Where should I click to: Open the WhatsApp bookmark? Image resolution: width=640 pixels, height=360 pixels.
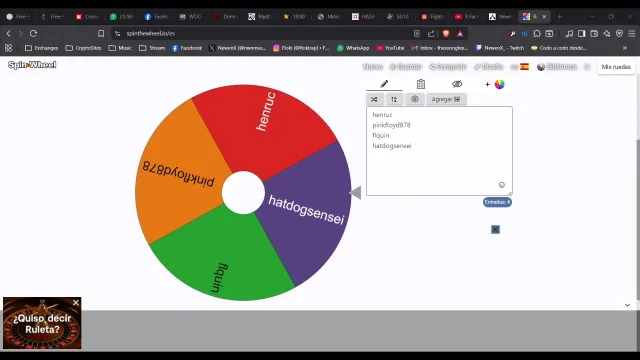[x=353, y=48]
